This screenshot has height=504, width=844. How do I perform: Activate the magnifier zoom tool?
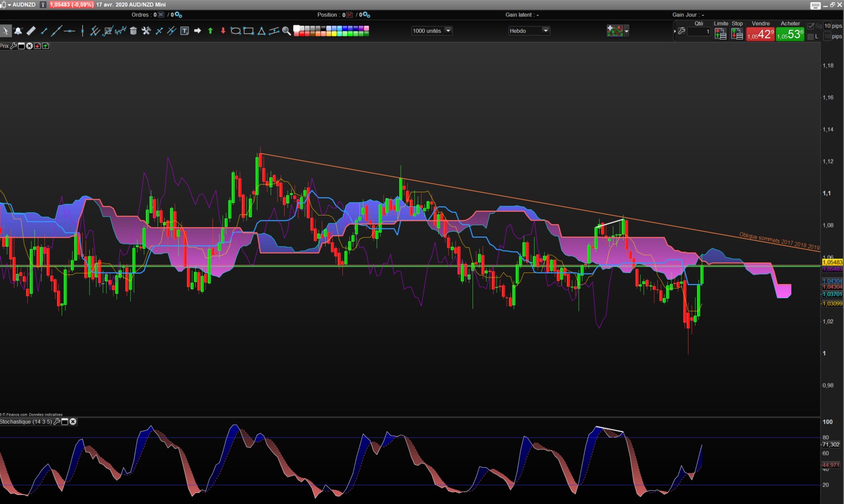[x=286, y=31]
